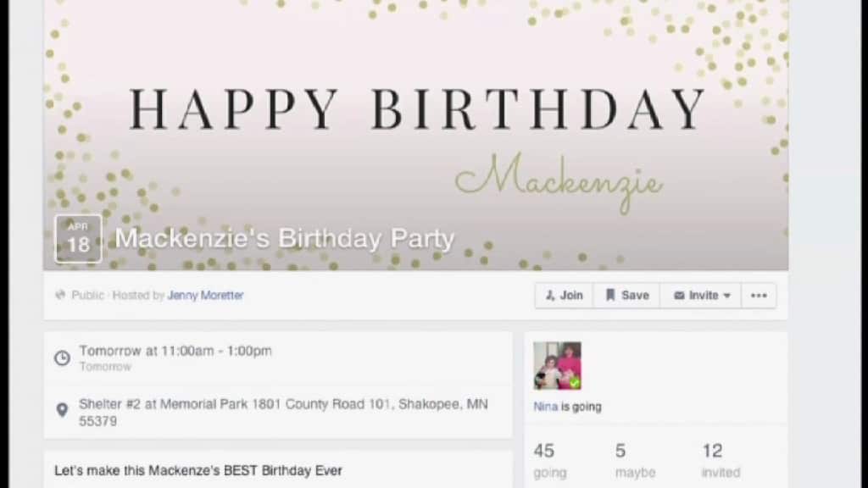868x488 pixels.
Task: View the 12 invited guests
Action: (x=721, y=460)
